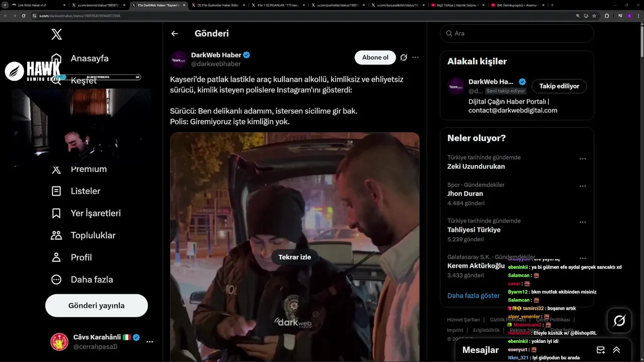Click Gönderi yayınla button

point(97,306)
